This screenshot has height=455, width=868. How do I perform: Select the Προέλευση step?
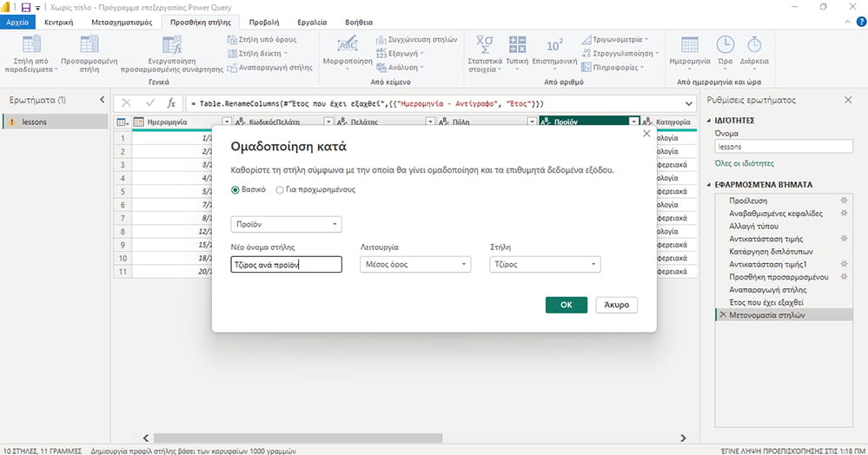click(x=748, y=201)
